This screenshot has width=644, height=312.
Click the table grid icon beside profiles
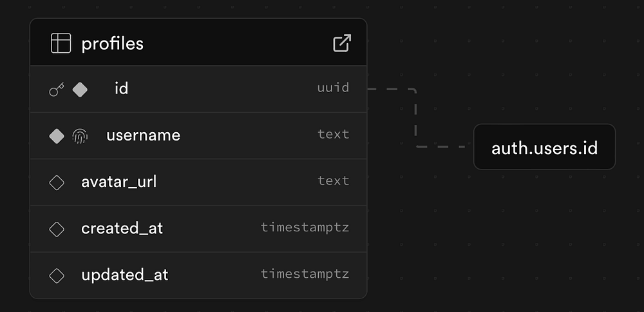[x=61, y=43]
